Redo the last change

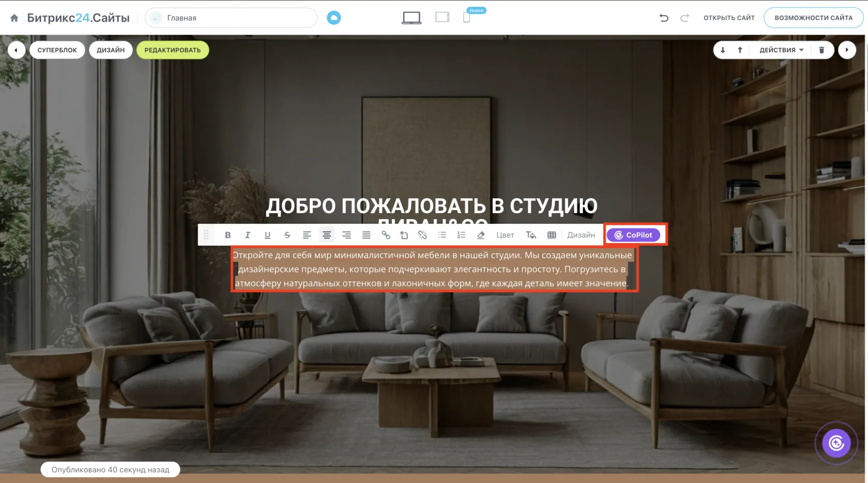685,18
